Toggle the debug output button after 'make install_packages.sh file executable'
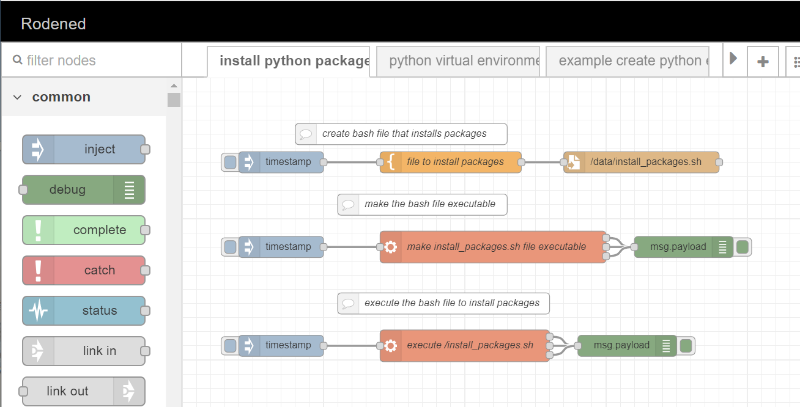This screenshot has width=800, height=407. (x=742, y=247)
